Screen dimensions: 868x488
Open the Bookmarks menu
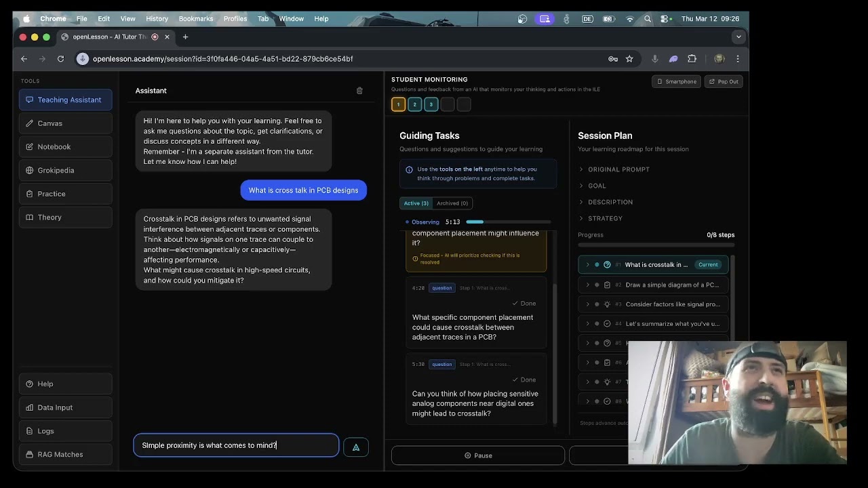click(196, 18)
